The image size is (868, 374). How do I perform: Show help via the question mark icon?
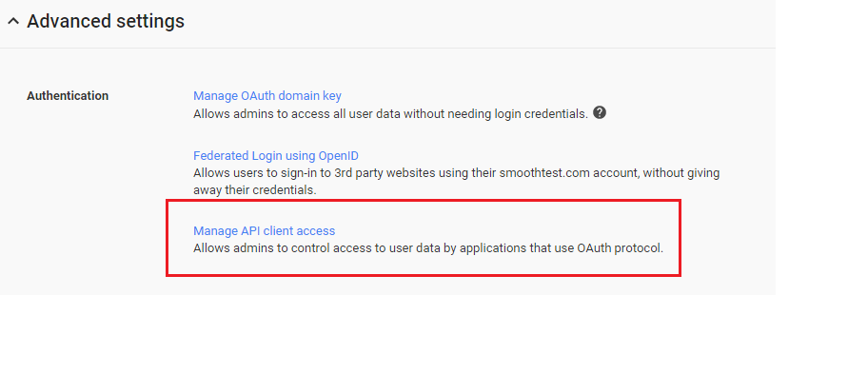(600, 113)
